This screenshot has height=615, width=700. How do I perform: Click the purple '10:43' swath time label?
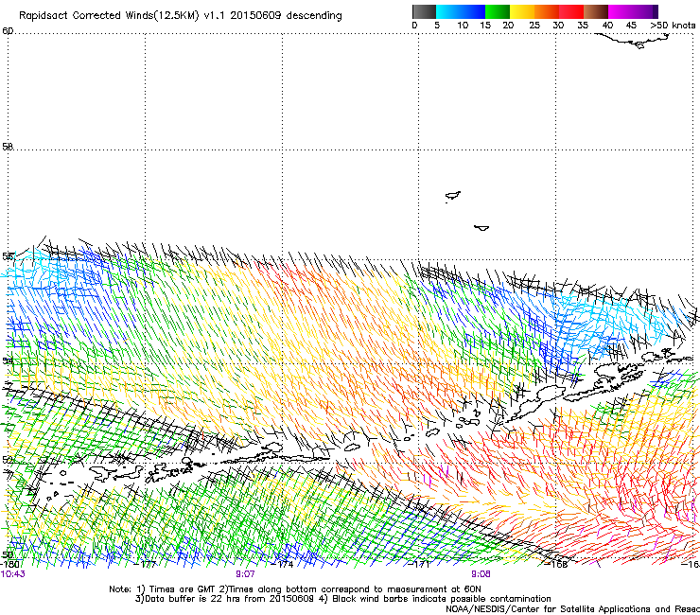click(x=13, y=574)
